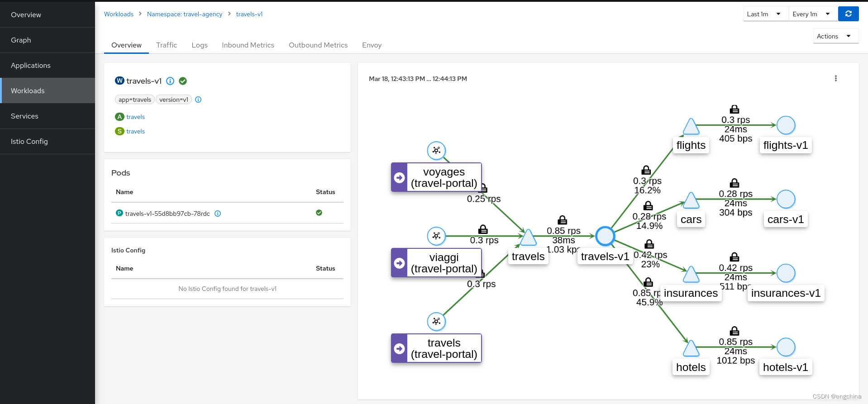Click info icon beside the version=v1 label
This screenshot has width=868, height=404.
[x=198, y=100]
